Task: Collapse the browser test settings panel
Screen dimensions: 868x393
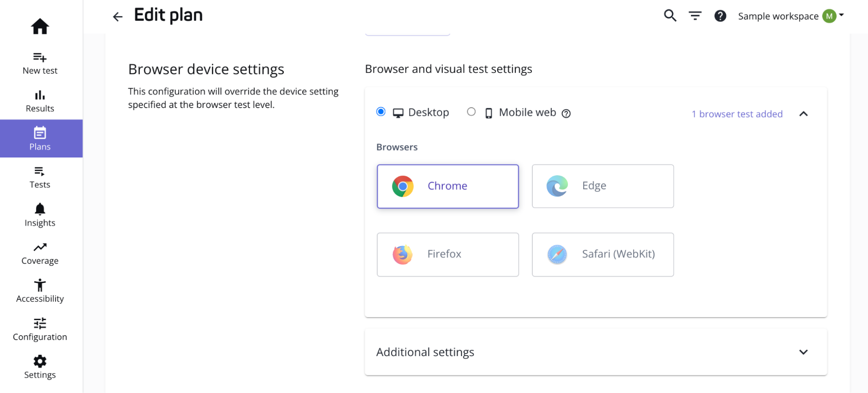Action: coord(804,114)
